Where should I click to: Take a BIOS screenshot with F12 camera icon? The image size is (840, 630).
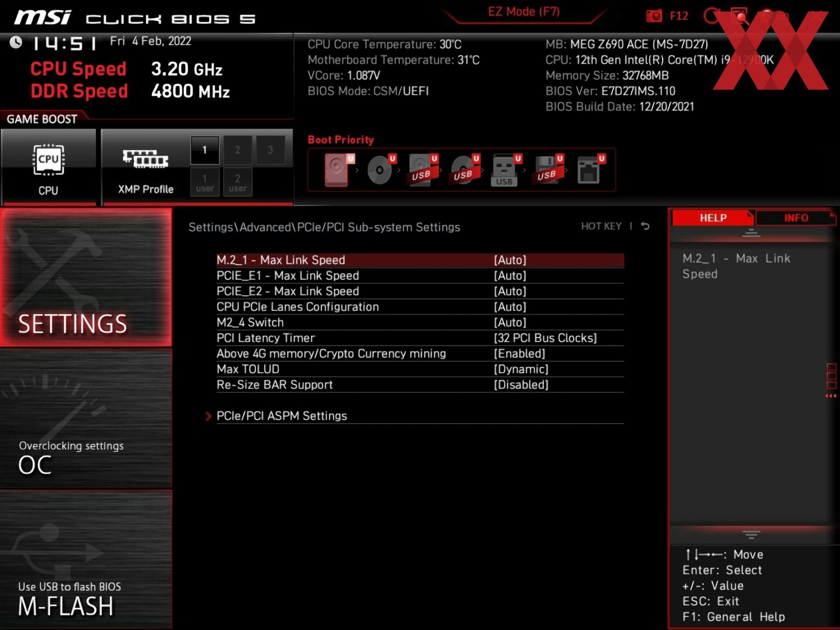[x=654, y=16]
